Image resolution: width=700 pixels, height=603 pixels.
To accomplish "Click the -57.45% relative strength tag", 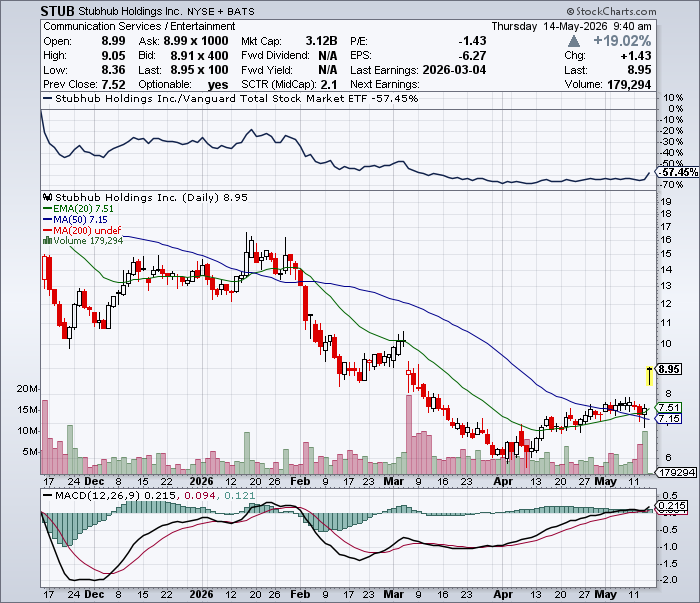I will pos(677,172).
